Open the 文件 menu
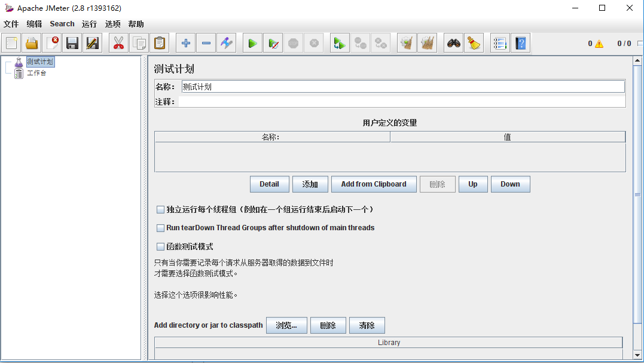 11,24
